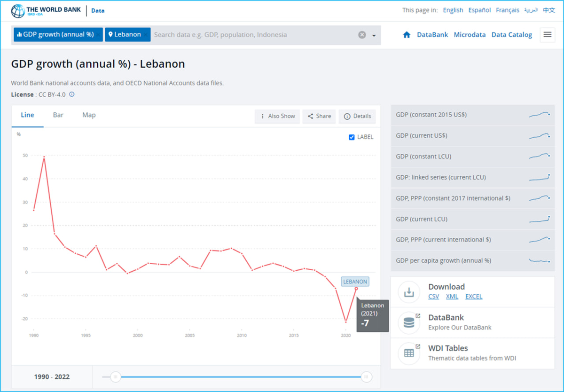Switch page language to English
Screen dimensions: 564x392
(x=453, y=10)
